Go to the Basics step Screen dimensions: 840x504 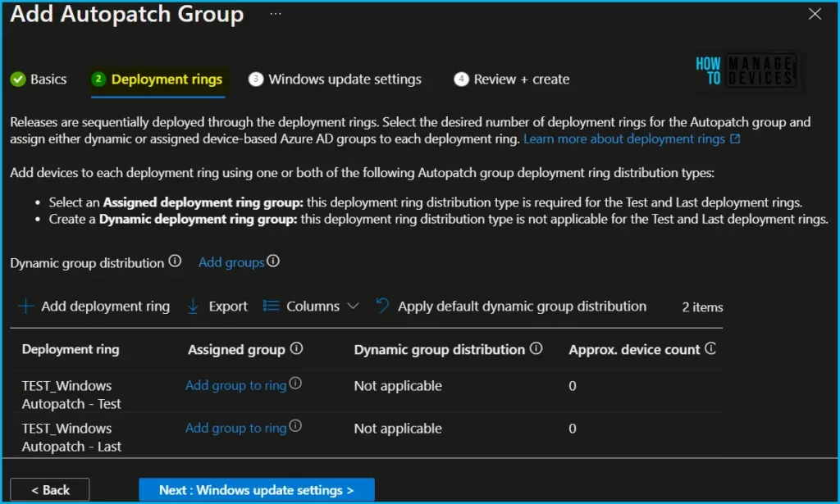39,79
